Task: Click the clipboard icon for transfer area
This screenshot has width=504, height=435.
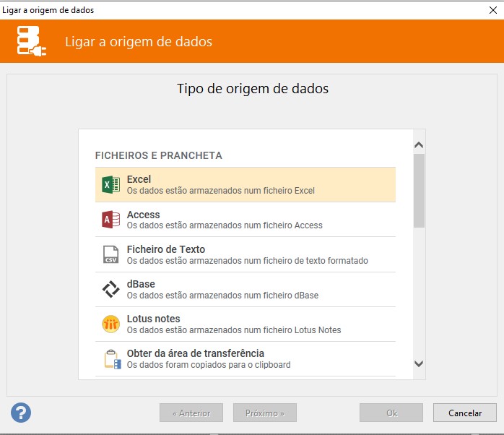Action: [x=112, y=359]
